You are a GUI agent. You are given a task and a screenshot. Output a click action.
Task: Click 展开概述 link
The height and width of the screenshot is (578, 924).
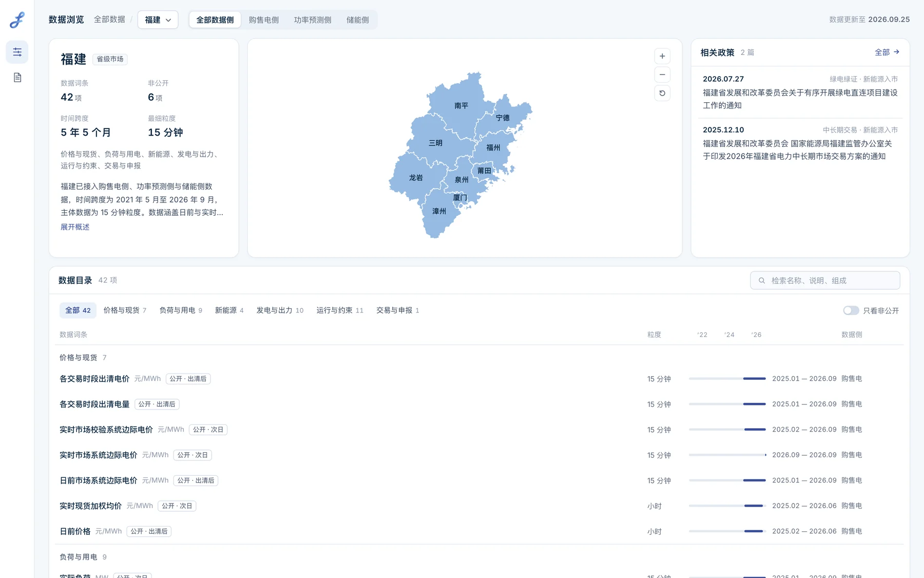click(75, 227)
